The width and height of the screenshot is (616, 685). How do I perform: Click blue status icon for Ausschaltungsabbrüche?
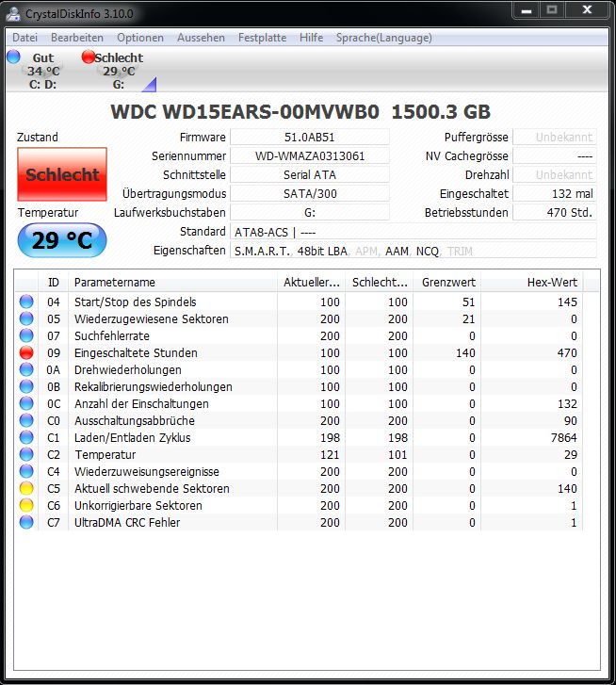click(26, 420)
